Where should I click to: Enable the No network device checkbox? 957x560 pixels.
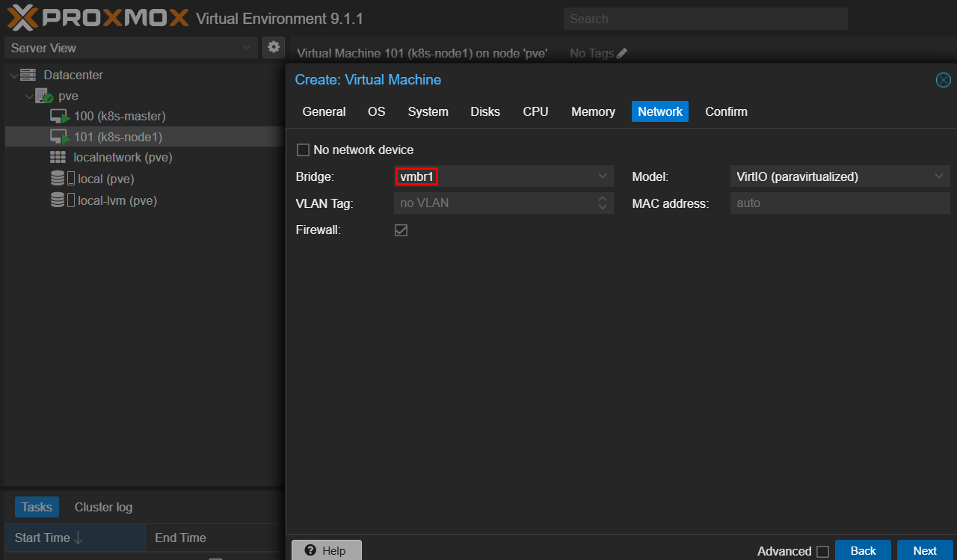pyautogui.click(x=303, y=150)
